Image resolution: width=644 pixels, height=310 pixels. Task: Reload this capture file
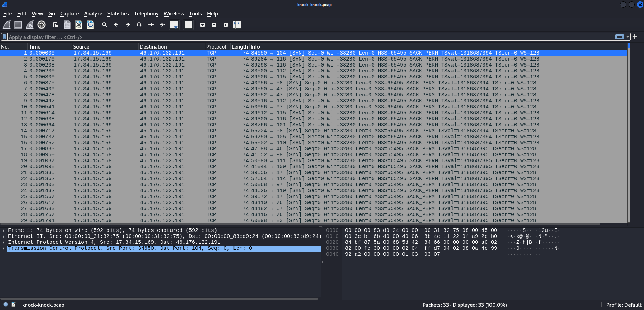click(90, 25)
